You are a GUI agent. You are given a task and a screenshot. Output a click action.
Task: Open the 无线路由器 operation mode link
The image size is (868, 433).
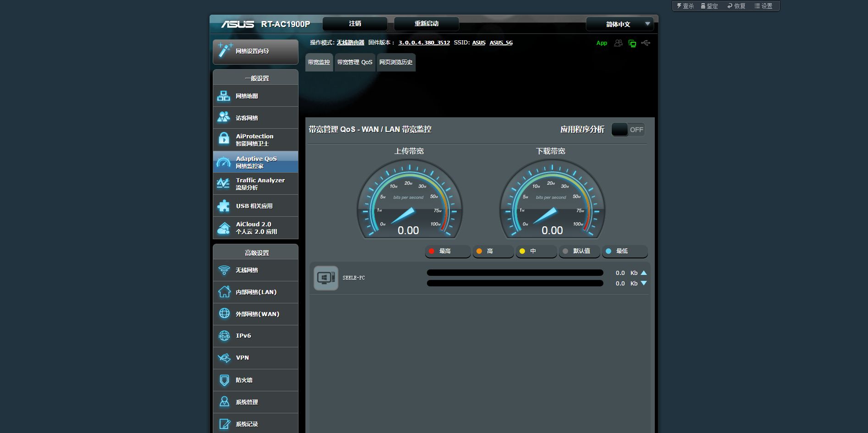(x=350, y=43)
